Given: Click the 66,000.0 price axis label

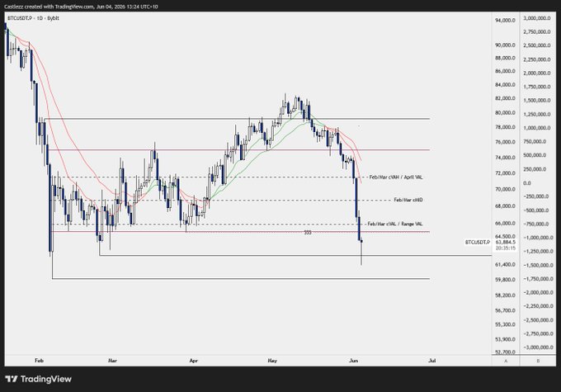Looking at the screenshot, I should coord(505,224).
